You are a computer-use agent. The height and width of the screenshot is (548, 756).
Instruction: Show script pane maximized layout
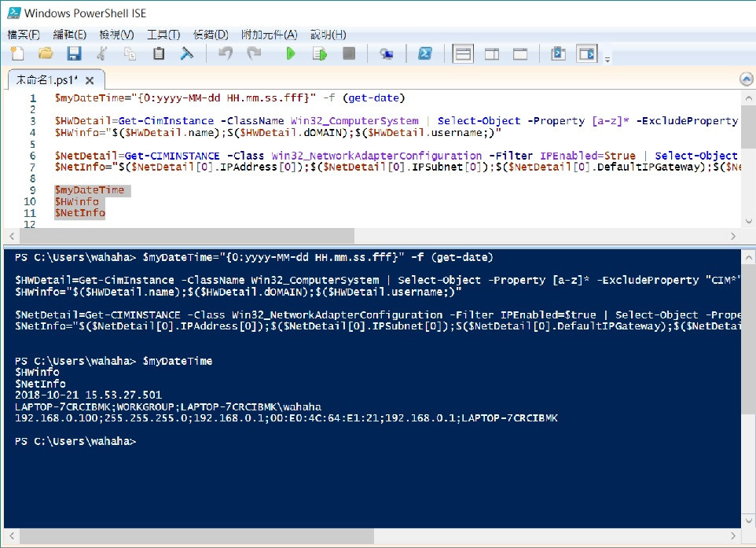tap(520, 53)
